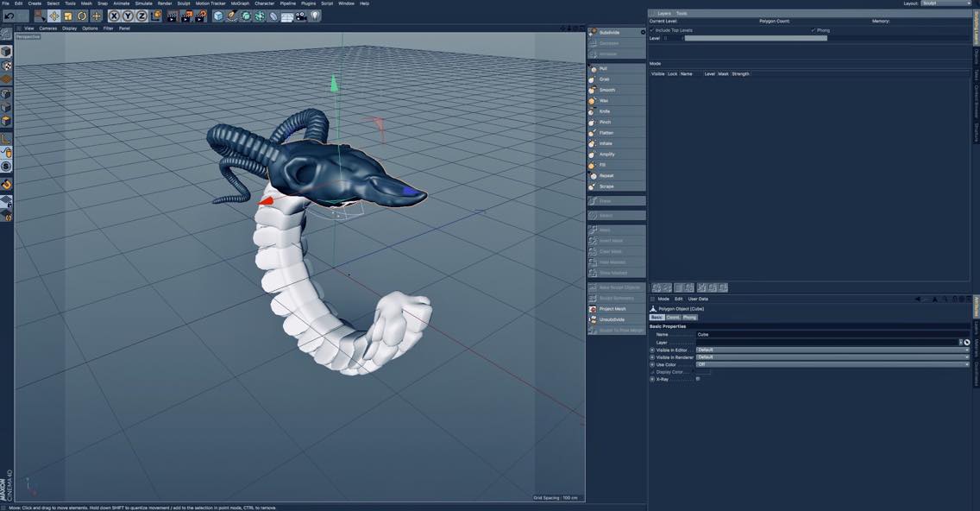980x511 pixels.
Task: Open Visible in Editor dropdown
Action: [832, 350]
